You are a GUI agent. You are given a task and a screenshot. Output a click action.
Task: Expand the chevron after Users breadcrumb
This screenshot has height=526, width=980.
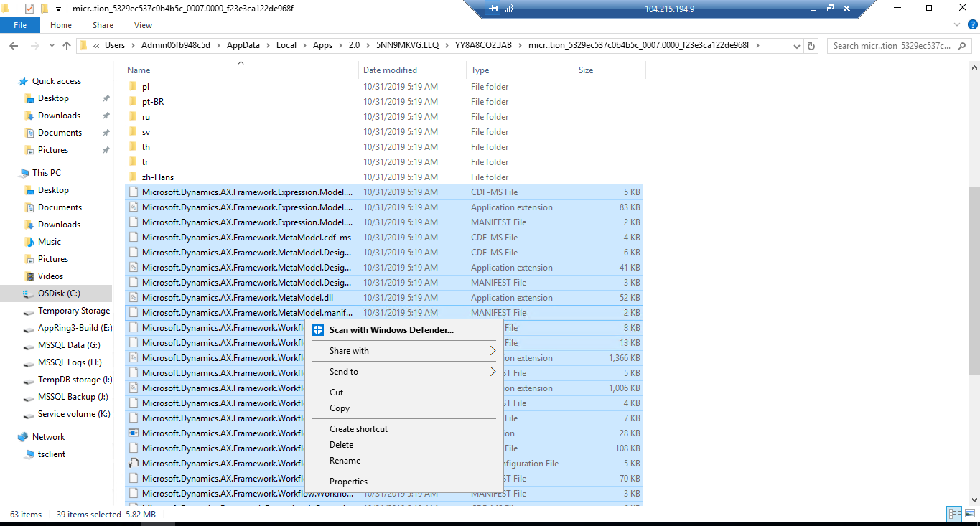point(133,45)
